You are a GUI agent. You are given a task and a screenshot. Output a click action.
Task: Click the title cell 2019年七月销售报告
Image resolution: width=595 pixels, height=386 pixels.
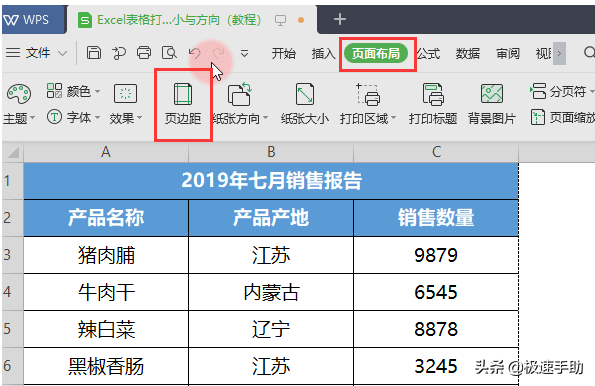click(x=271, y=181)
